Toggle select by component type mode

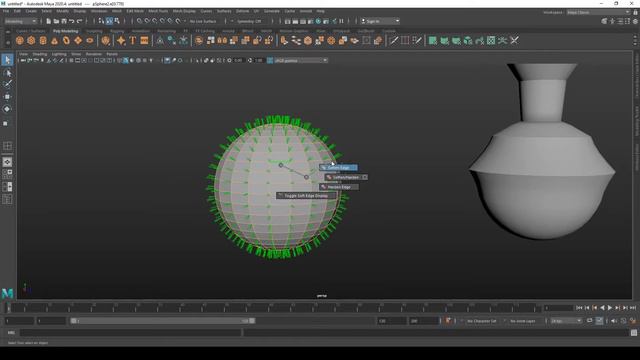coord(117,21)
